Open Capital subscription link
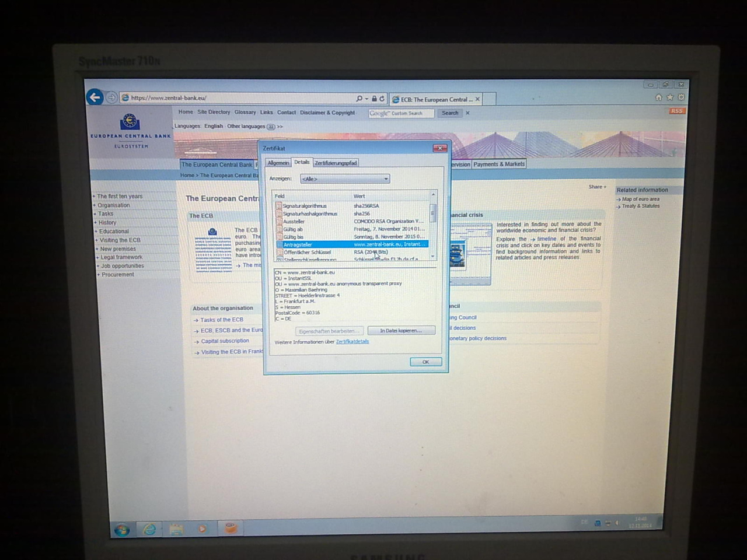The image size is (747, 560). click(x=225, y=341)
